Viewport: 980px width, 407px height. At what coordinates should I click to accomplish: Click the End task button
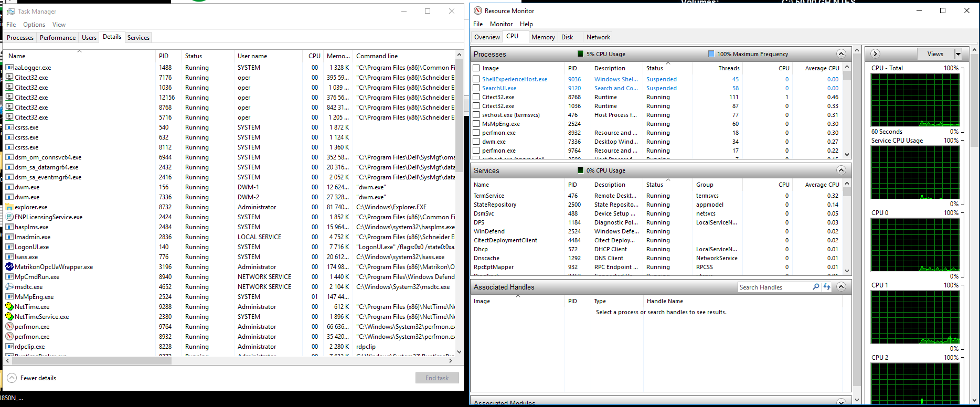point(437,378)
